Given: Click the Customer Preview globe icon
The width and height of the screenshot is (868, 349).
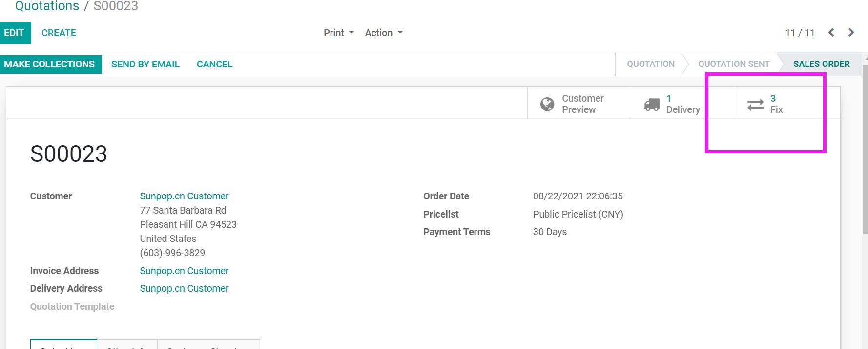Looking at the screenshot, I should pos(547,104).
